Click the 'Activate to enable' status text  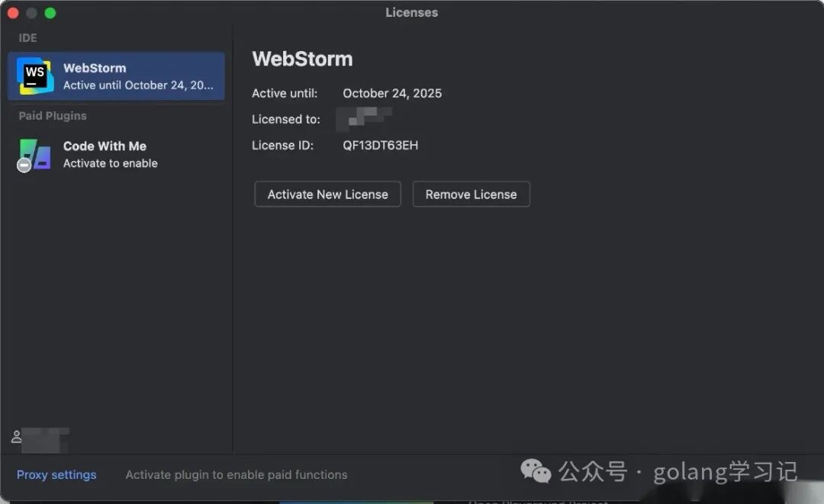111,163
